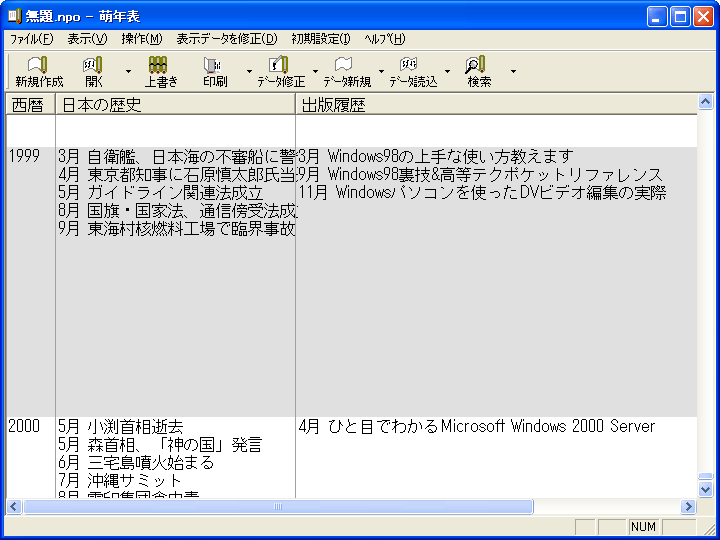This screenshot has width=720, height=540.
Task: Minimize the 萌年表 window
Action: 658,17
